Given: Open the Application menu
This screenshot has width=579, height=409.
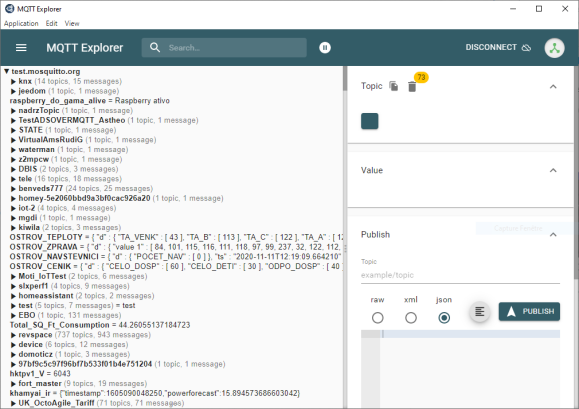Looking at the screenshot, I should coord(21,23).
